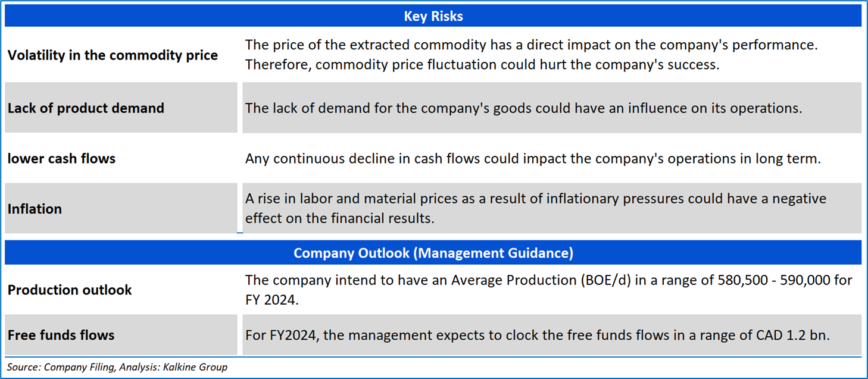Select the Free funds flows row label
Screen dimensions: 868x379
click(61, 335)
